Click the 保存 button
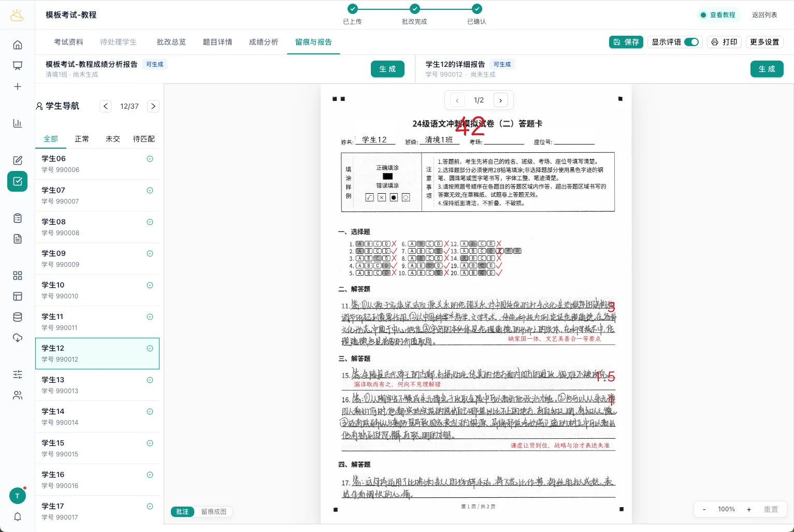The image size is (794, 532). [626, 42]
